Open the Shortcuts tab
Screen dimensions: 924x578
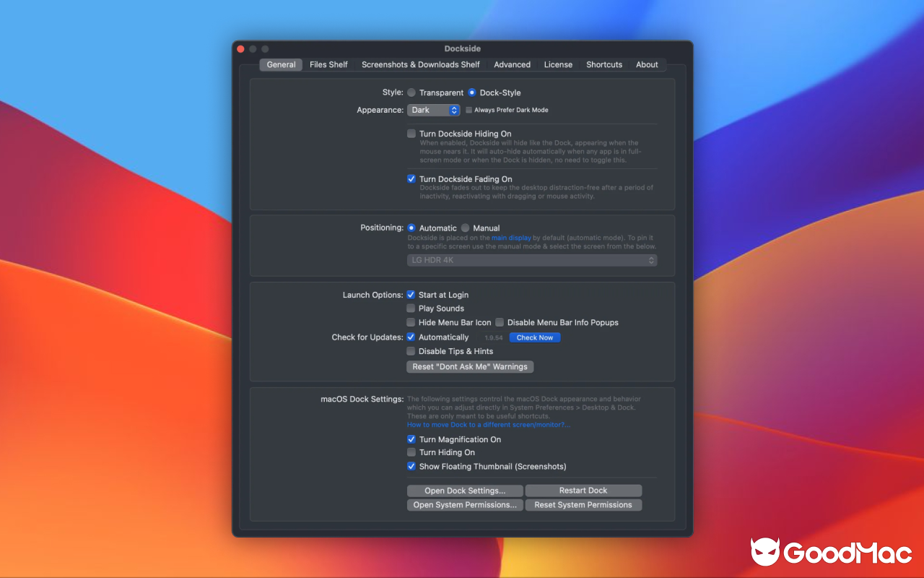pos(604,64)
